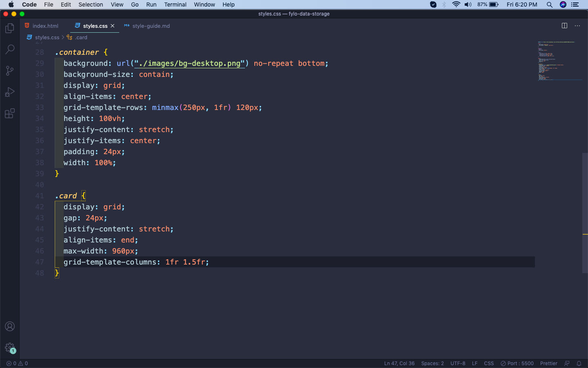This screenshot has width=588, height=368.
Task: Open the Edit menu
Action: tap(66, 4)
